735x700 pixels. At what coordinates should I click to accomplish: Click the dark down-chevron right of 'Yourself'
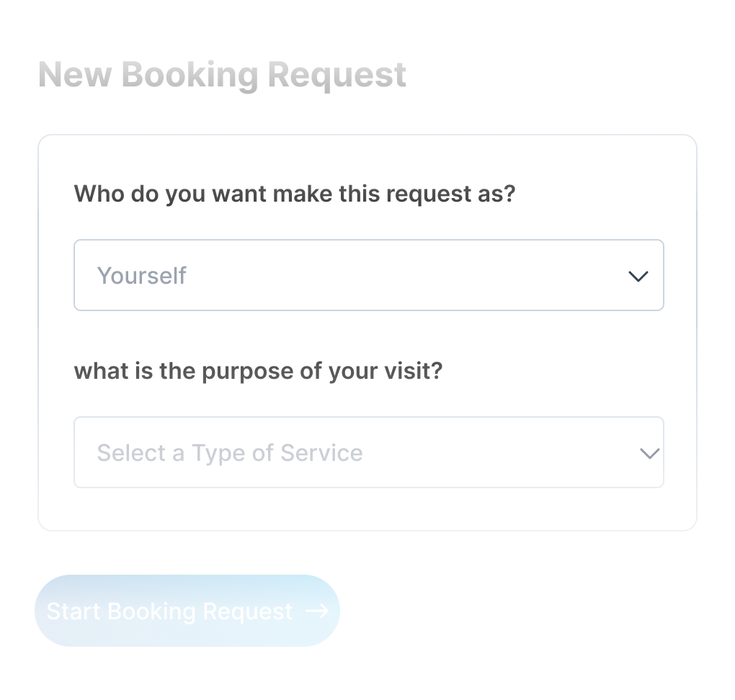[x=638, y=276]
